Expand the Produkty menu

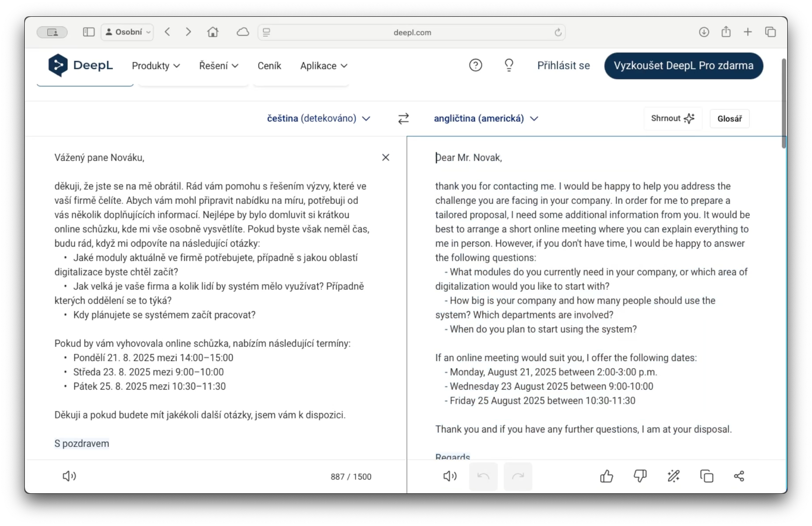click(156, 66)
